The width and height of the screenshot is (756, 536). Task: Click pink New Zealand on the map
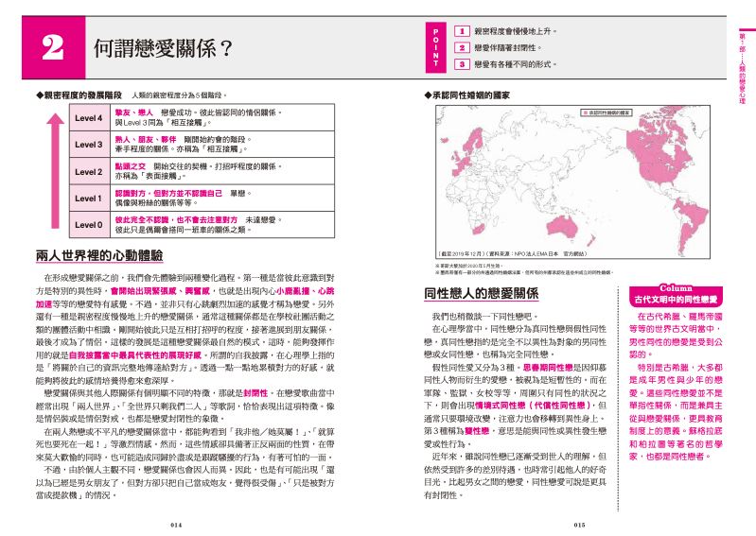point(589,240)
